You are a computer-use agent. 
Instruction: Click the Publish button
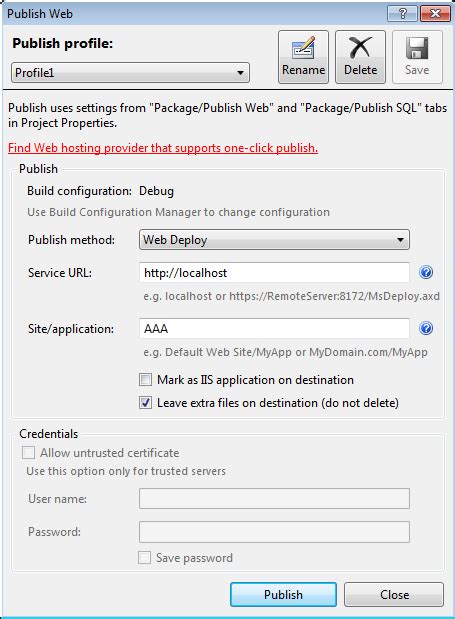click(283, 595)
